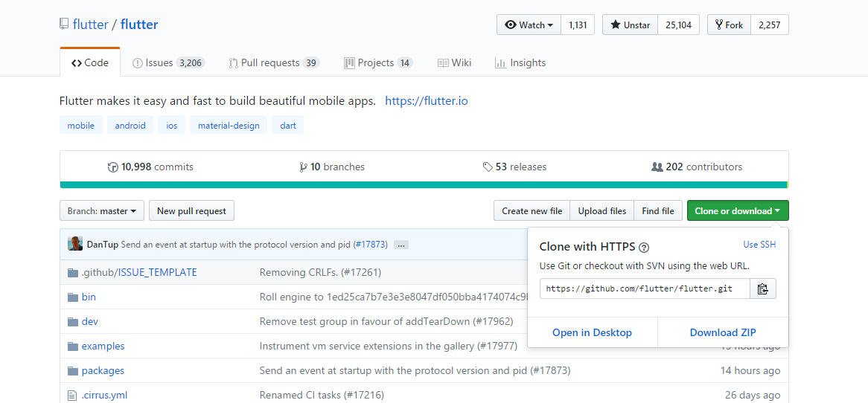868x403 pixels.
Task: Open the latest commit message 'Send an event at startup'
Action: [x=237, y=245]
